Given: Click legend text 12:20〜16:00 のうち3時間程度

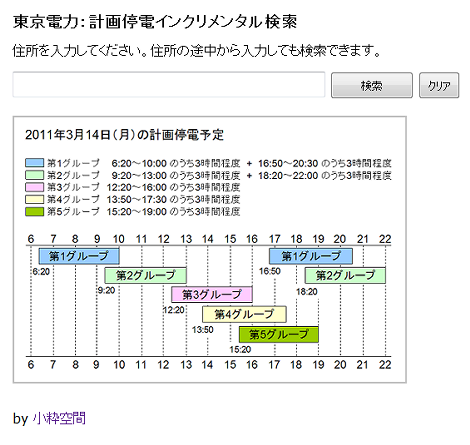Looking at the screenshot, I should [173, 187].
